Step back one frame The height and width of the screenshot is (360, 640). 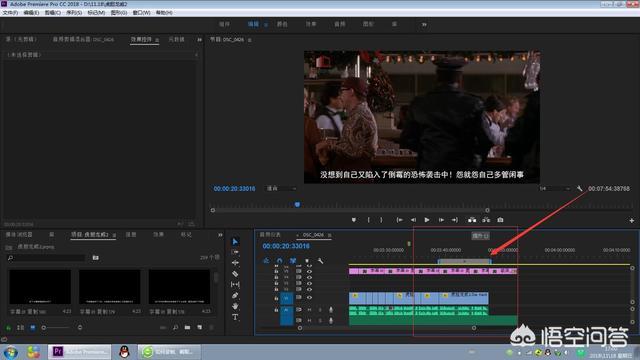coord(413,220)
